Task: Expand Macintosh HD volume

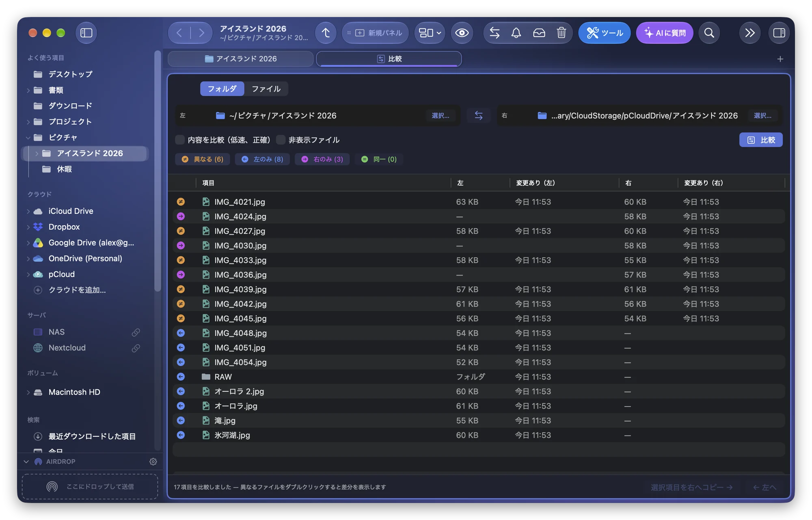Action: tap(28, 393)
